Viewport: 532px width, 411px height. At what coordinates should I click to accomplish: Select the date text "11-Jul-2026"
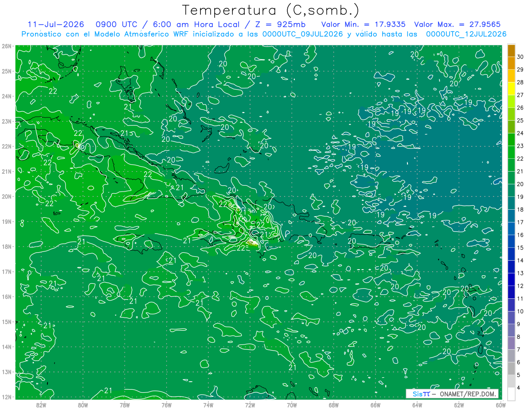[x=55, y=24]
